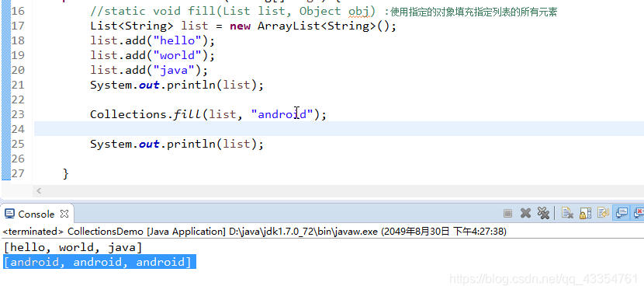
Task: Click line number 23 in the gutter
Action: tap(18, 114)
